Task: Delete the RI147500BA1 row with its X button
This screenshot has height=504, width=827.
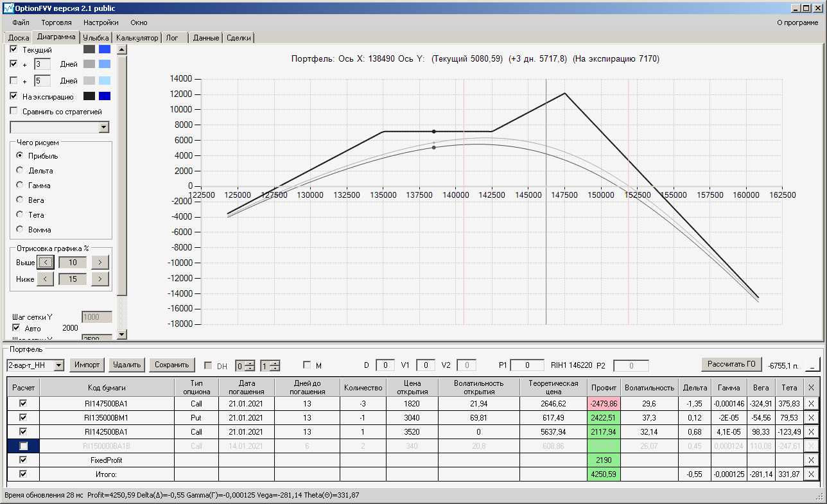Action: click(811, 403)
